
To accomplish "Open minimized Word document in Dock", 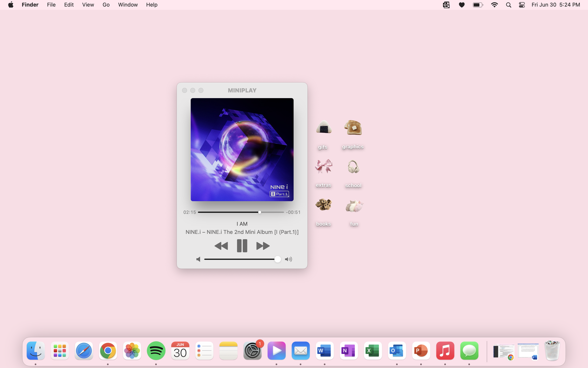I will point(528,351).
